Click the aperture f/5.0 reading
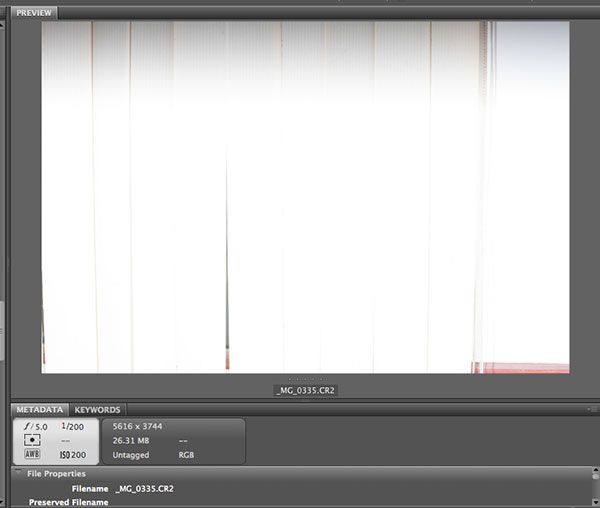The width and height of the screenshot is (600, 508). (x=32, y=427)
